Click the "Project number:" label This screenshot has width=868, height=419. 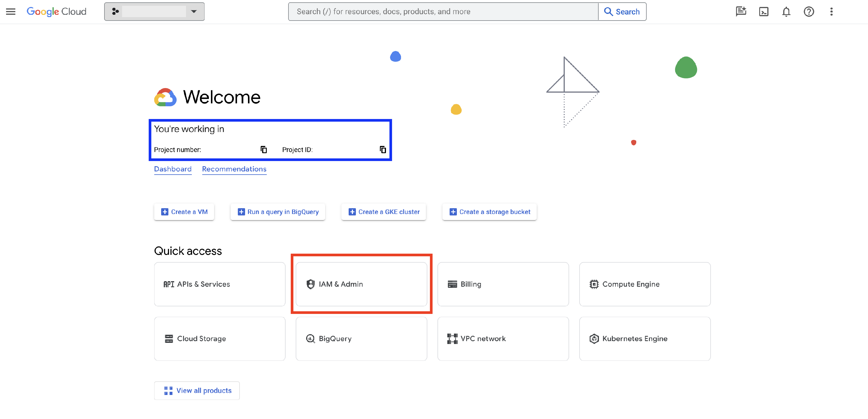[177, 149]
